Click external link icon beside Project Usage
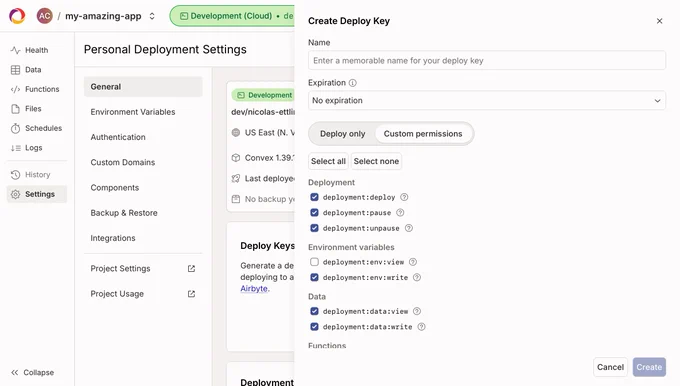The image size is (680, 386). pos(191,294)
